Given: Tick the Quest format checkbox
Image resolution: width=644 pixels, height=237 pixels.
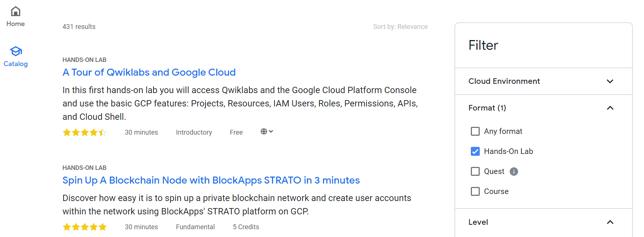Looking at the screenshot, I should pos(475,171).
